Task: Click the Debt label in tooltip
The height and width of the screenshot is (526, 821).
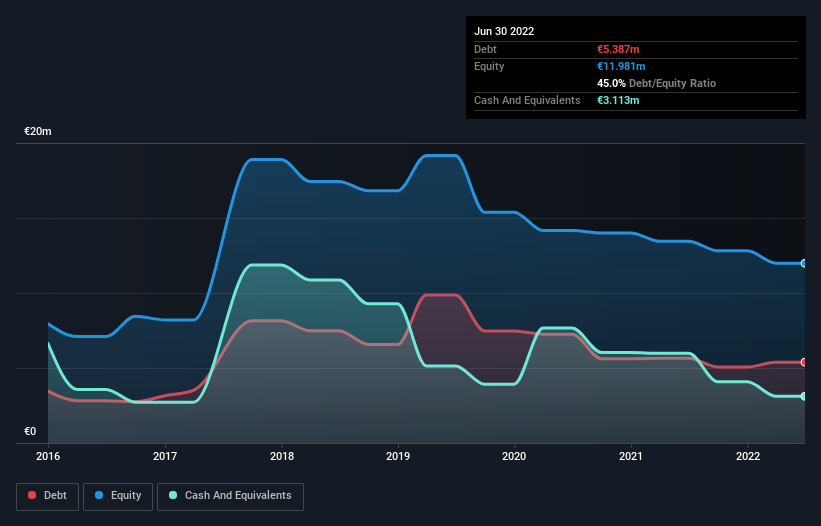Action: (485, 49)
